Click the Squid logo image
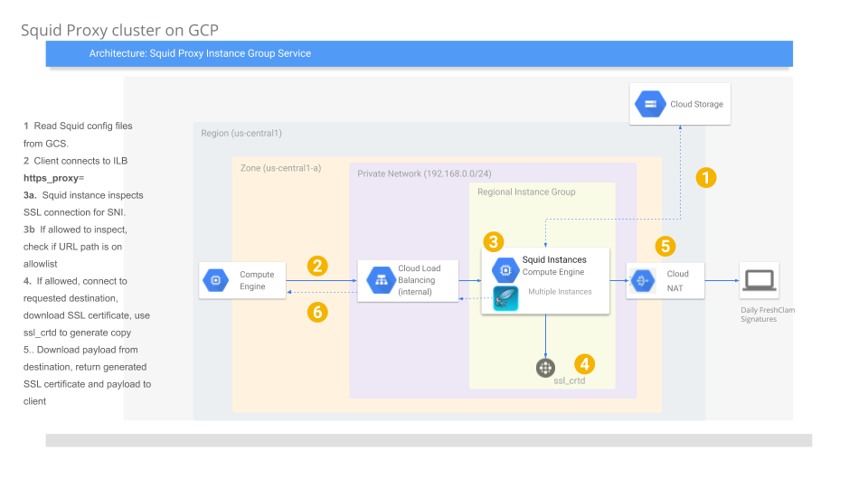Image resolution: width=868 pixels, height=488 pixels. coord(505,299)
